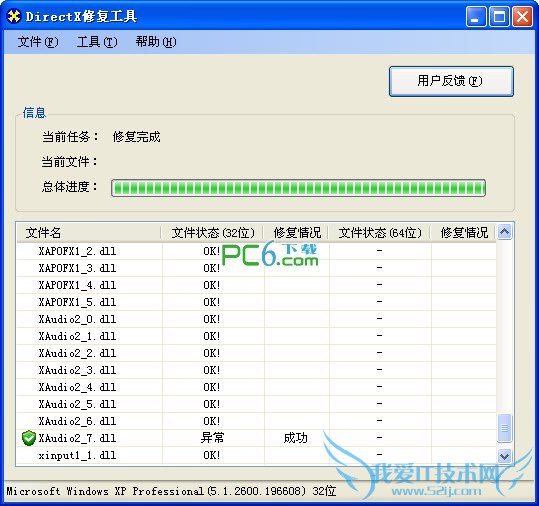Click the OK! status of XAudio2_6.dll
Viewport: 539px width, 506px height.
pos(211,421)
